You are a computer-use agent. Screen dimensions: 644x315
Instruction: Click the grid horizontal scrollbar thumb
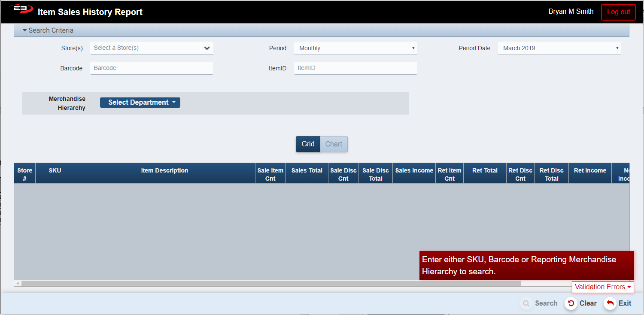270,284
